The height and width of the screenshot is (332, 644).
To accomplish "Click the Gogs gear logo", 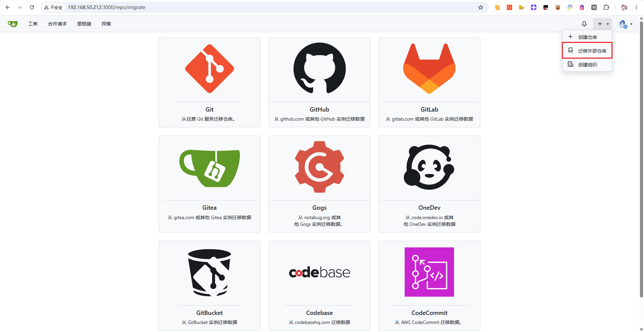I will tap(320, 167).
